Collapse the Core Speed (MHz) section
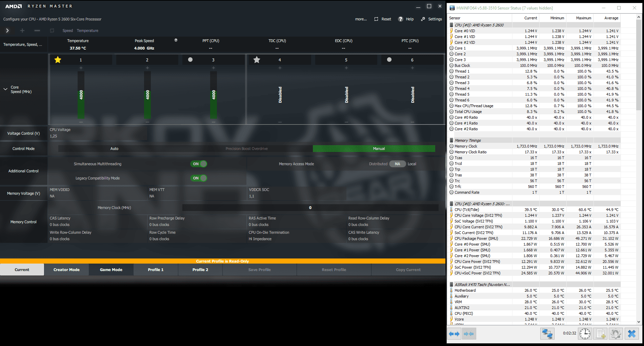Screen dimensions: 644x346 tap(5, 89)
